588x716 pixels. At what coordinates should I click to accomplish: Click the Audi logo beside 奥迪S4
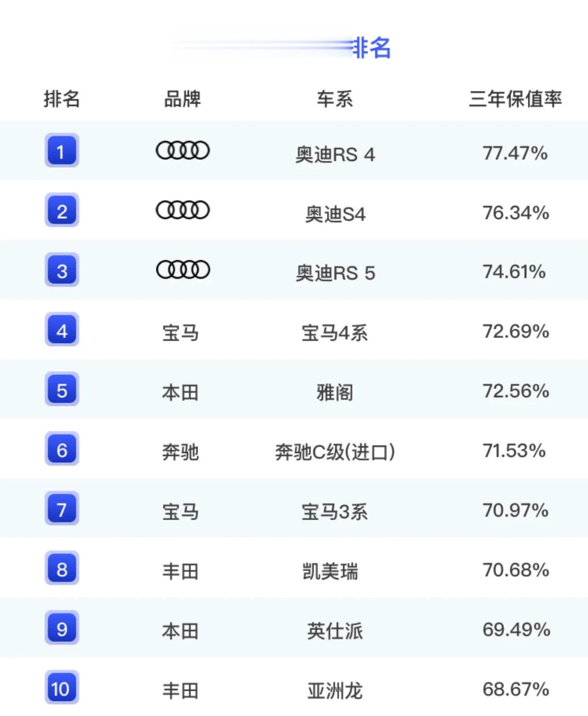(x=183, y=210)
